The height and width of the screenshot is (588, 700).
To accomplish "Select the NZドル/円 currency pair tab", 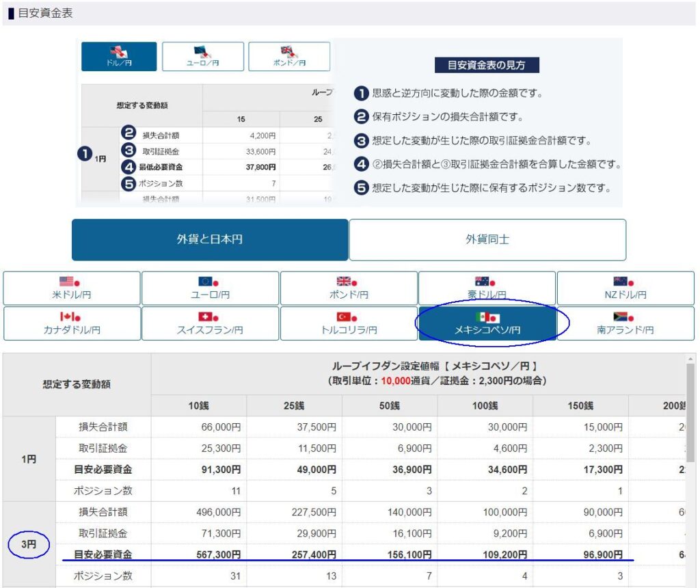I will click(x=625, y=288).
